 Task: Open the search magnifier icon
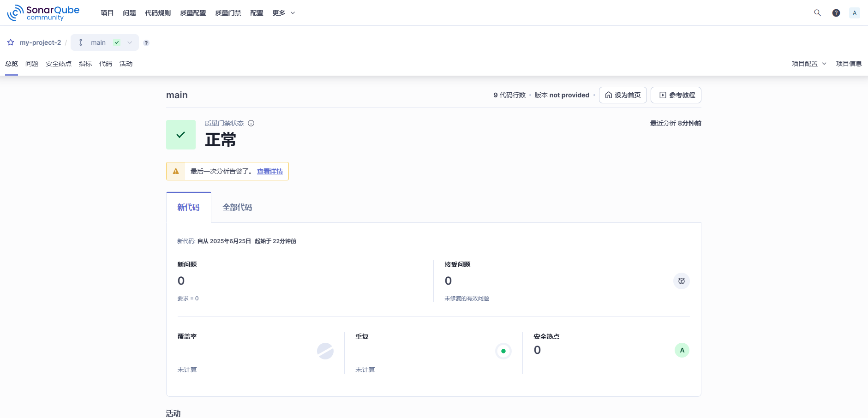pyautogui.click(x=817, y=13)
